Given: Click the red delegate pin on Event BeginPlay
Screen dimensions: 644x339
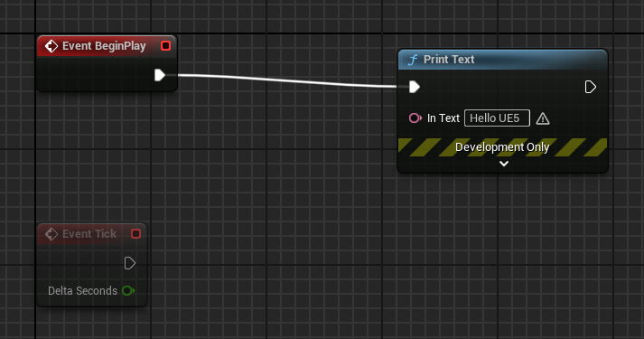Looking at the screenshot, I should (x=165, y=45).
